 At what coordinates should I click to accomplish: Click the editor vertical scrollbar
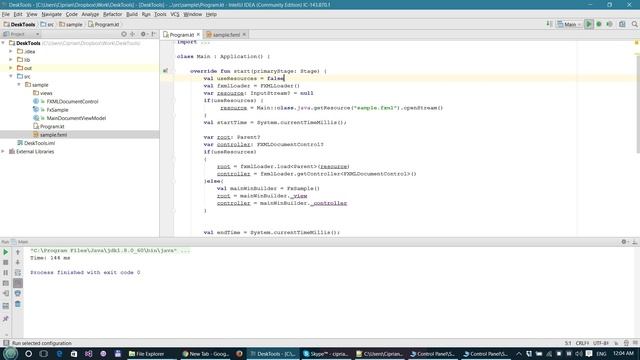click(x=638, y=104)
